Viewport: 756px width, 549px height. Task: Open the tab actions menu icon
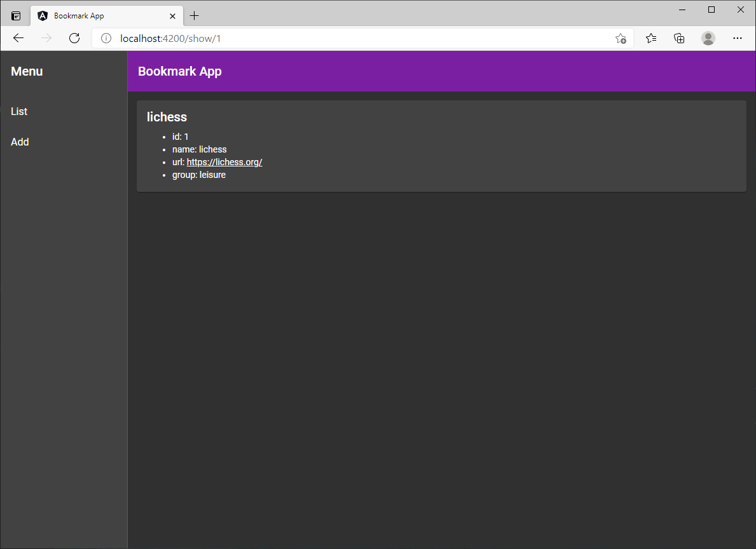[x=16, y=16]
